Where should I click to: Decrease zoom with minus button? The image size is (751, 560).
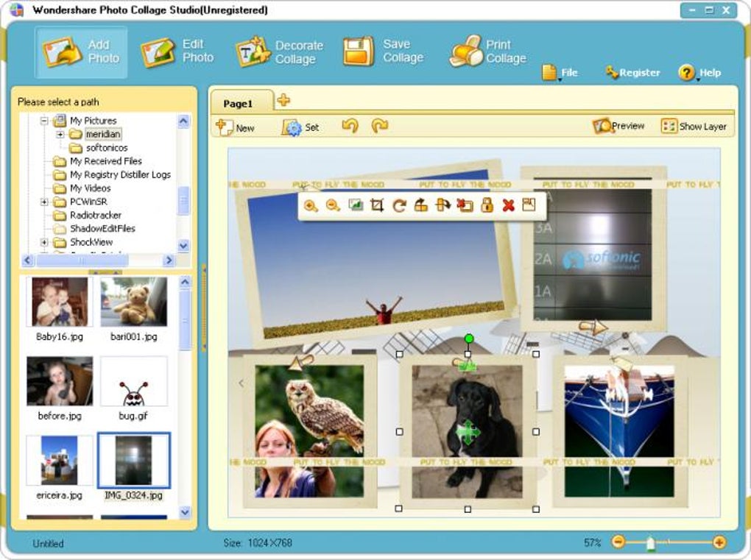pyautogui.click(x=618, y=542)
